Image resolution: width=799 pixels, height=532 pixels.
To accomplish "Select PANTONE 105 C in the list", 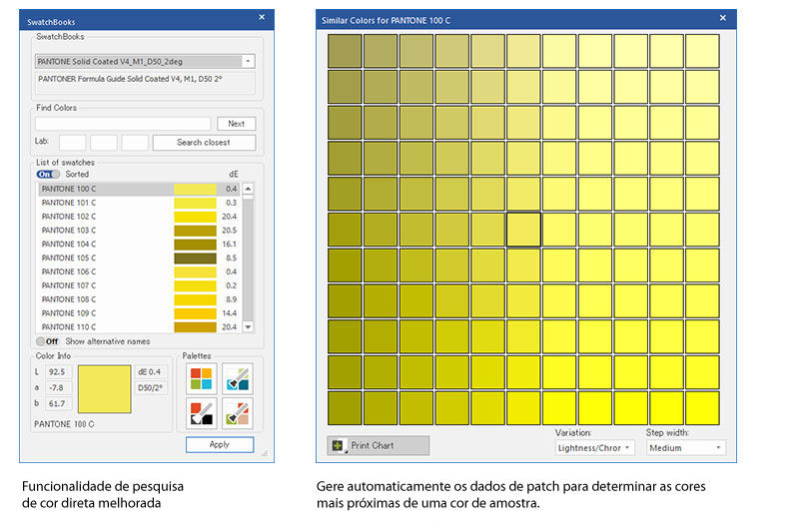I will [x=100, y=258].
